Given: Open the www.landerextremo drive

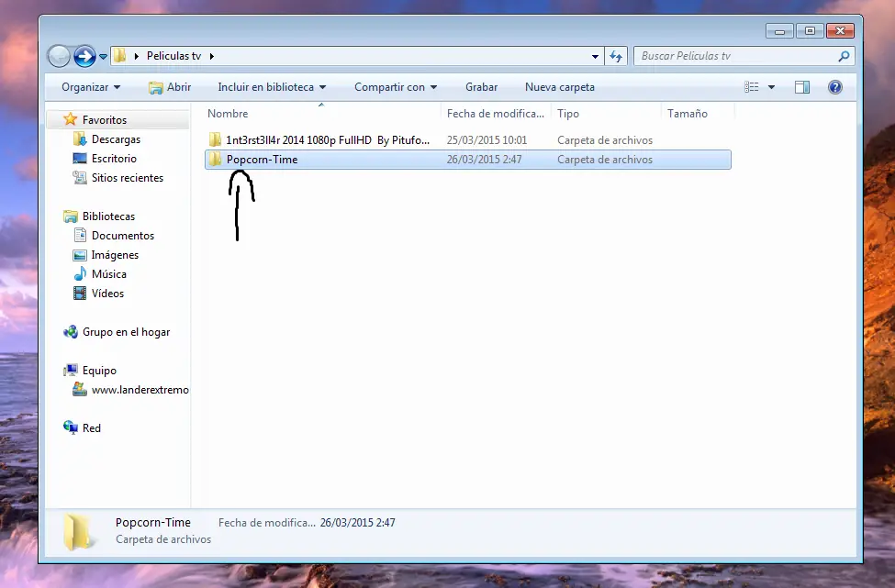Looking at the screenshot, I should pyautogui.click(x=140, y=390).
